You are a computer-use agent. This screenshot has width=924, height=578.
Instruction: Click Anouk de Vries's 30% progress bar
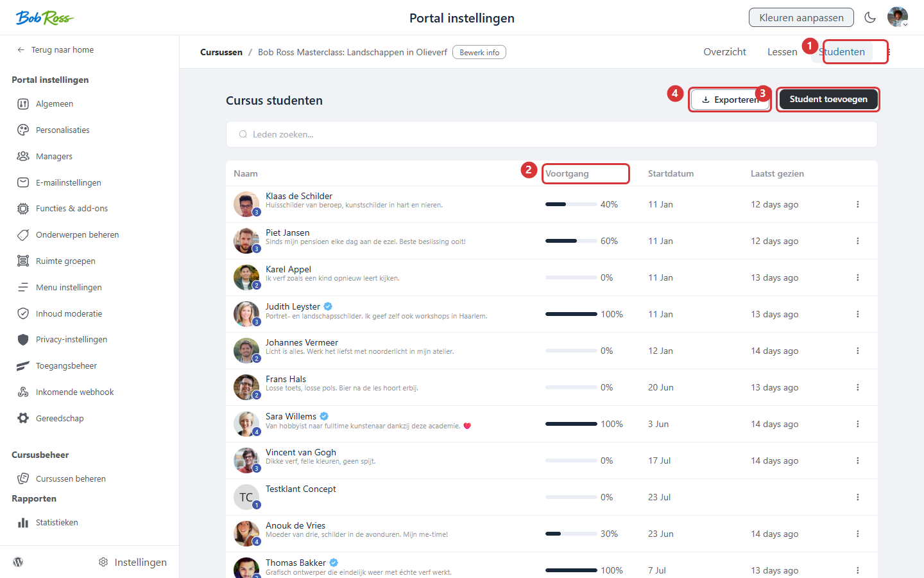pyautogui.click(x=571, y=534)
